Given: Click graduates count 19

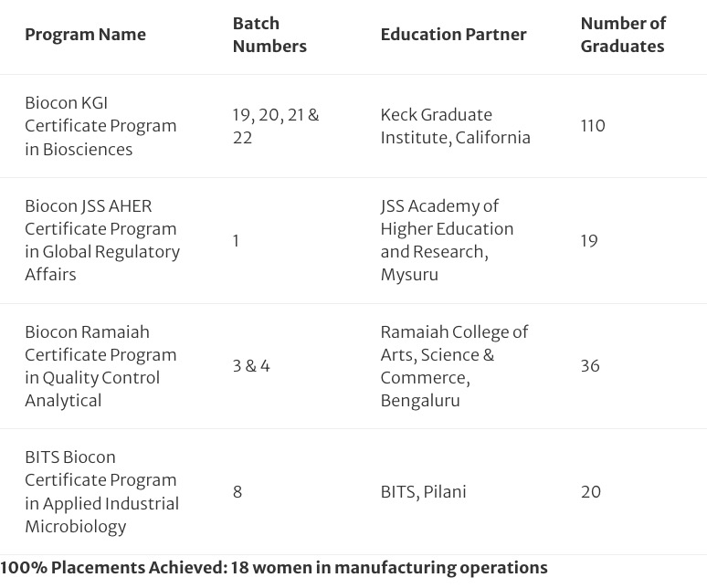Looking at the screenshot, I should (589, 241).
